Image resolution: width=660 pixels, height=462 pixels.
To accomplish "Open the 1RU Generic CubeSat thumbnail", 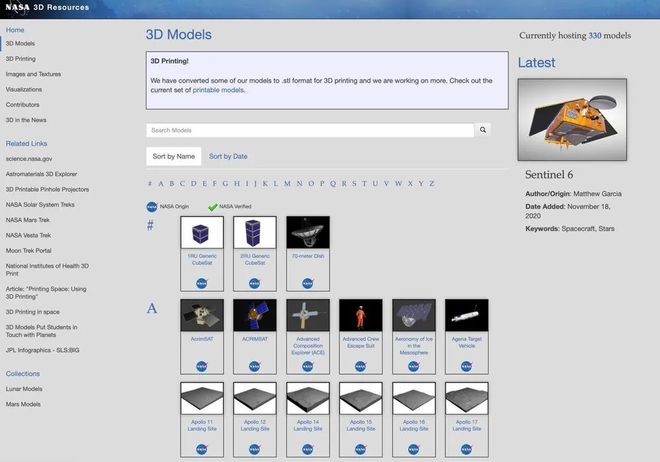I will [x=202, y=233].
